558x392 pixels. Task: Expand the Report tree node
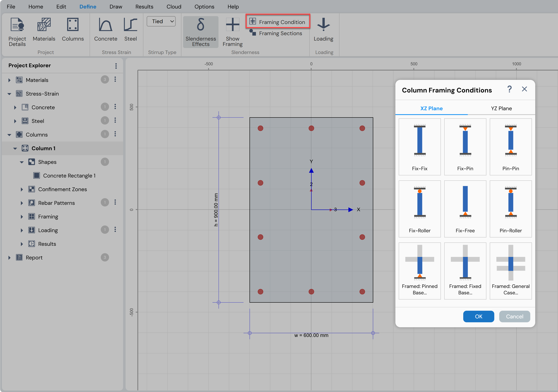pyautogui.click(x=10, y=258)
